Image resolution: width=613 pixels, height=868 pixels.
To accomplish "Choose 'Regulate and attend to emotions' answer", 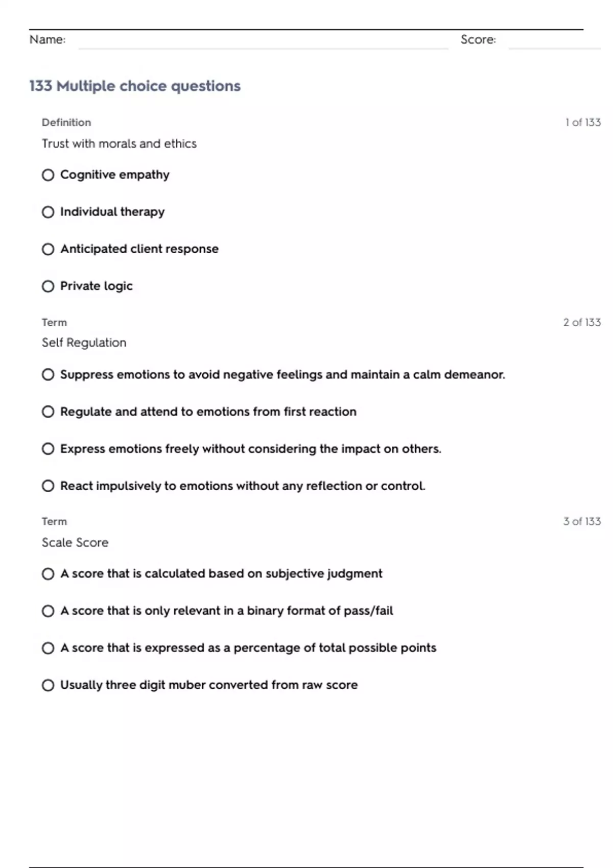I will (48, 412).
